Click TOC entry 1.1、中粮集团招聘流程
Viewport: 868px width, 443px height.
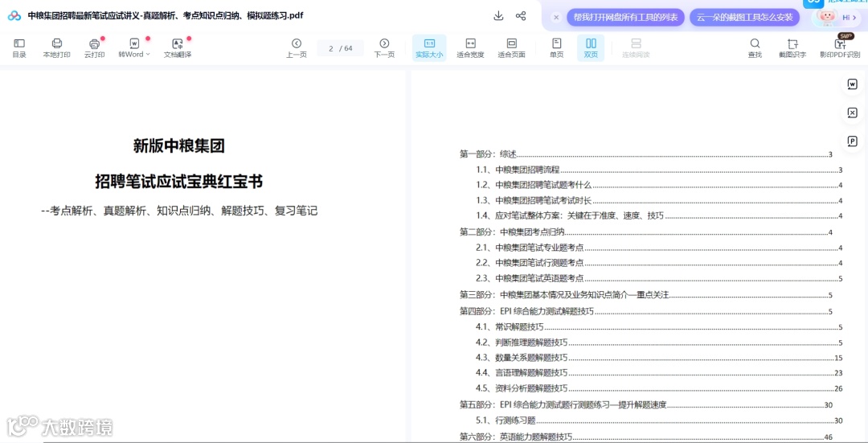click(x=659, y=170)
